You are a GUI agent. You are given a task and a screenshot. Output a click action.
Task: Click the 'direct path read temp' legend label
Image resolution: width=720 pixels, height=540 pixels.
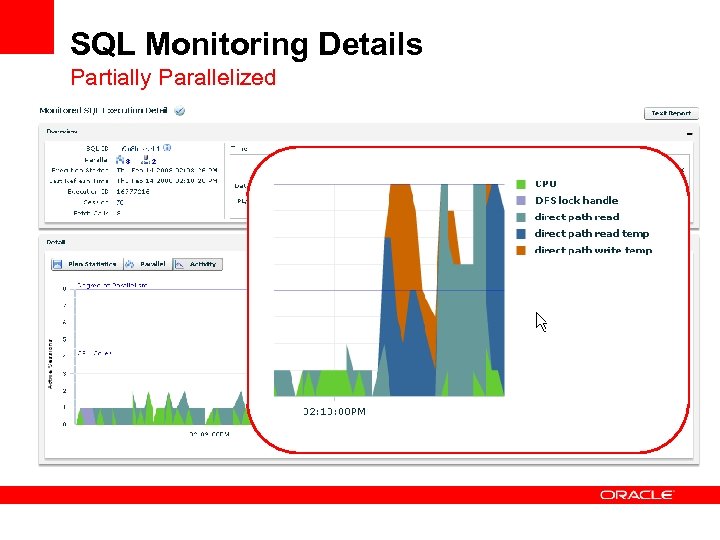592,233
